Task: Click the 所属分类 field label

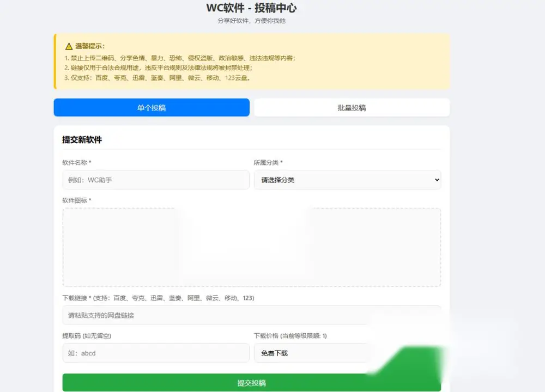Action: 268,162
